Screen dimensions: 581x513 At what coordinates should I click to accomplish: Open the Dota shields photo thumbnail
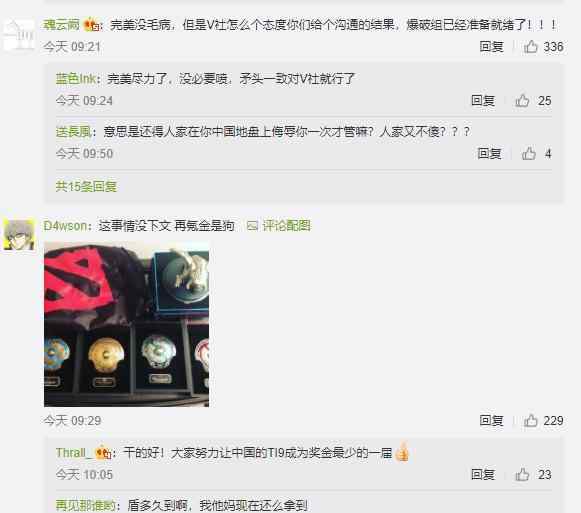coord(126,324)
